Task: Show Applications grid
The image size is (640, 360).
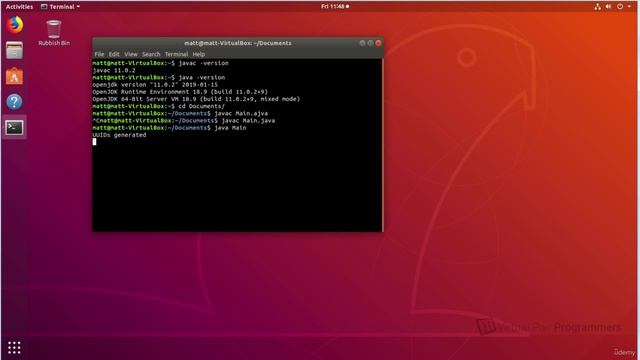Action: (14, 347)
